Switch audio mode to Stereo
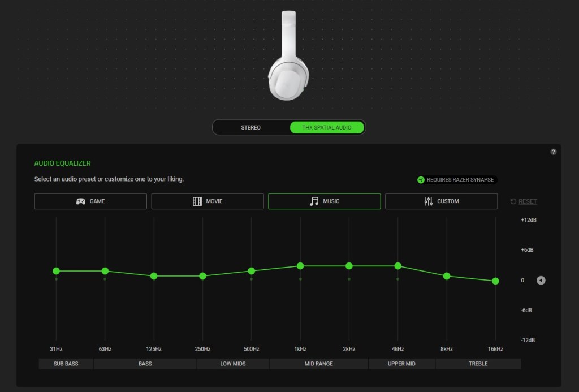579x392 pixels. pos(250,127)
